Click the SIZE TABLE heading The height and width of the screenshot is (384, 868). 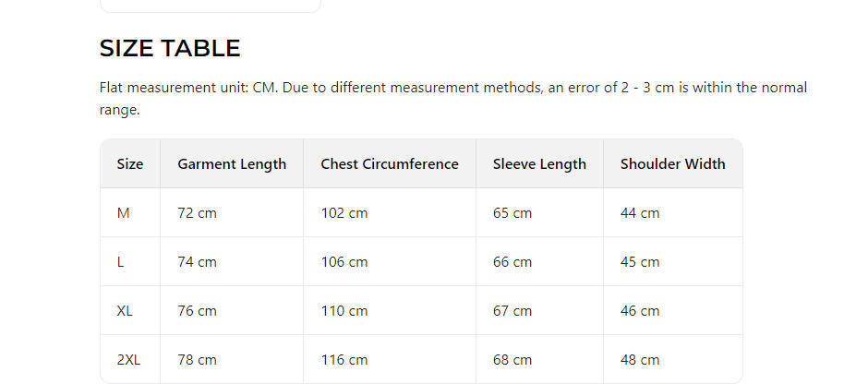coord(170,48)
